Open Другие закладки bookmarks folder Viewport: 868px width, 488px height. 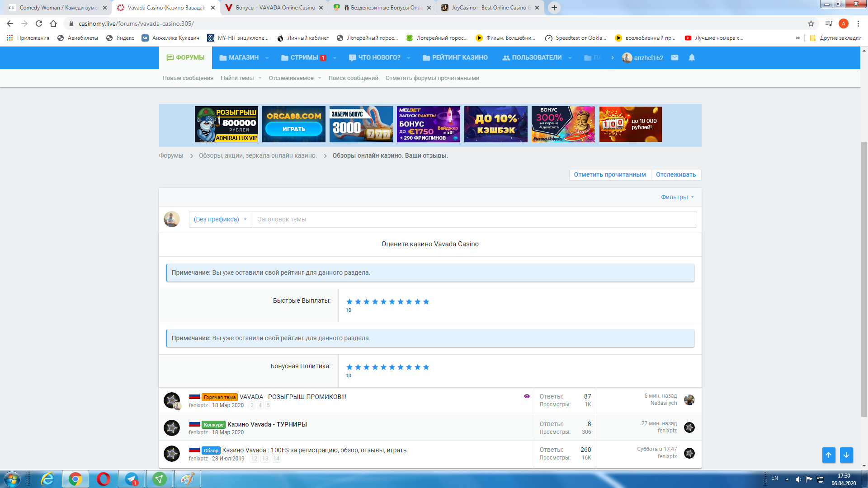click(x=835, y=38)
